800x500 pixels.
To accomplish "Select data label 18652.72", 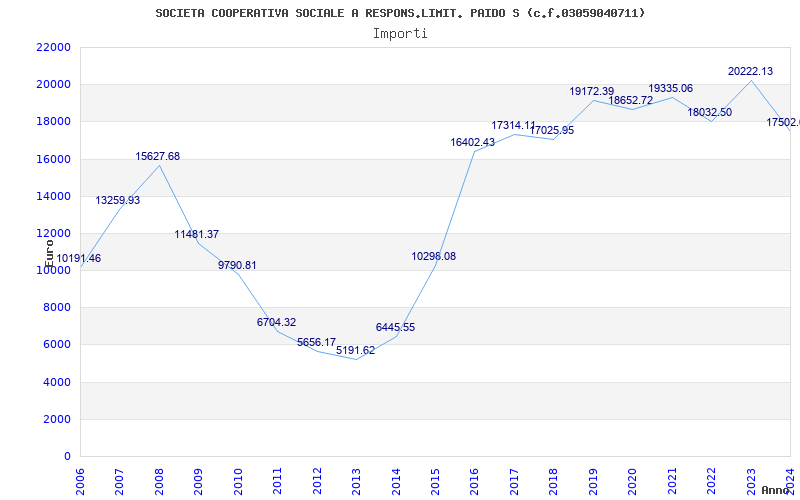I will [631, 101].
